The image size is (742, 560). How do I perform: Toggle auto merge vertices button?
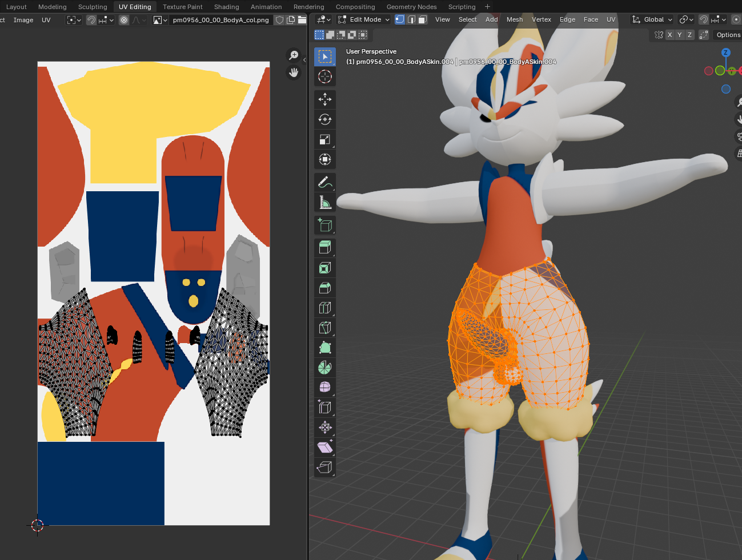[704, 35]
